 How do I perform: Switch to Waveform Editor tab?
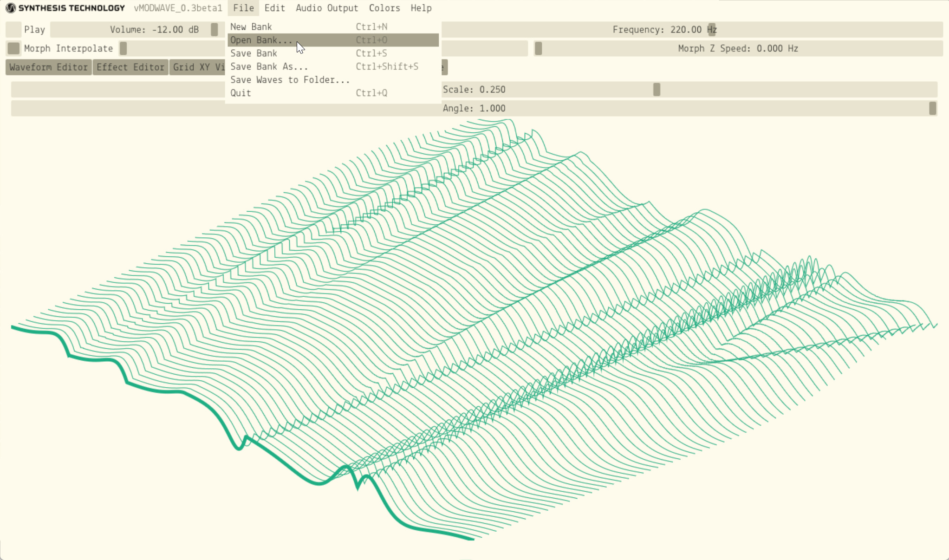pyautogui.click(x=48, y=67)
